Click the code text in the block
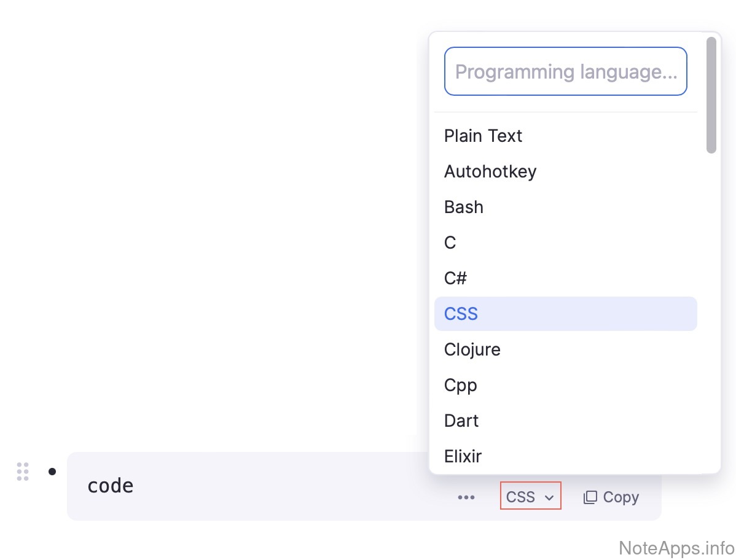Screen dimensions: 736x560 [x=111, y=486]
